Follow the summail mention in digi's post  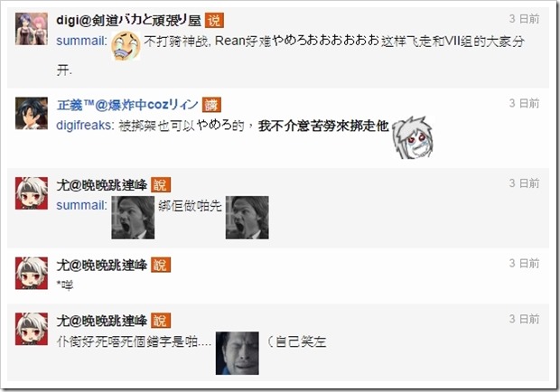click(82, 41)
